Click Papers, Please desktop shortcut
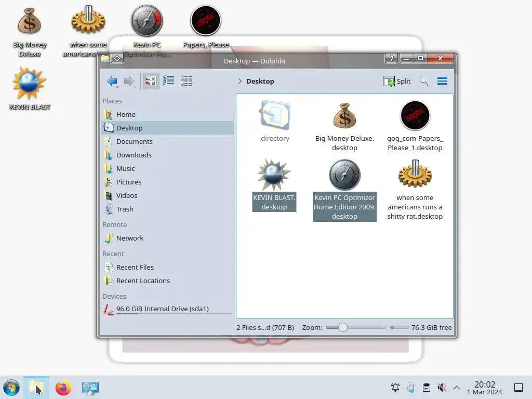The height and width of the screenshot is (399, 532). (x=206, y=27)
